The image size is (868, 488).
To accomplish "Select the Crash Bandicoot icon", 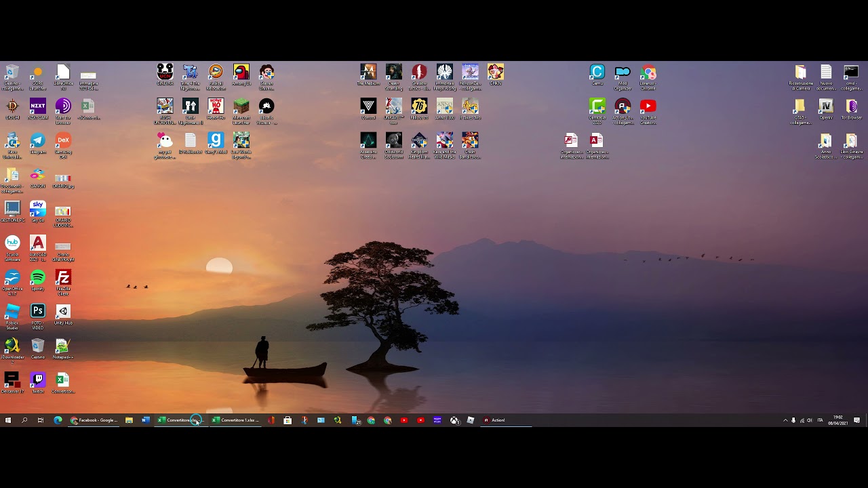I will click(470, 146).
